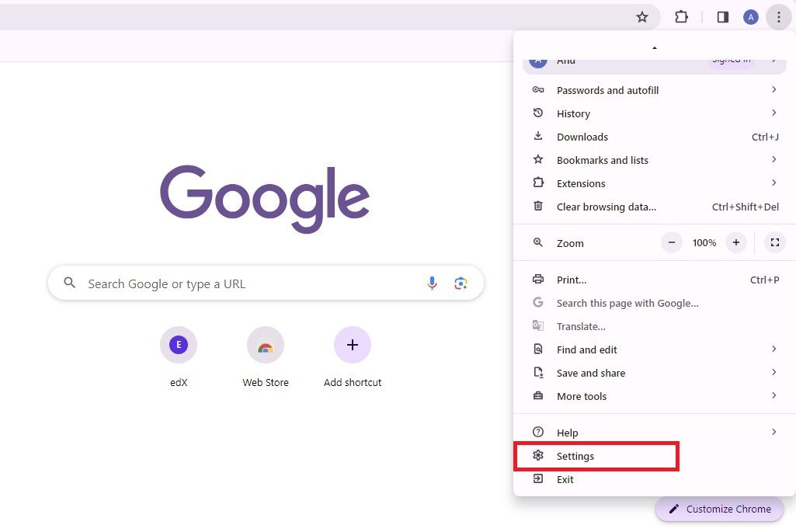Click the bookmark star in the toolbar
The image size is (796, 532).
[642, 16]
